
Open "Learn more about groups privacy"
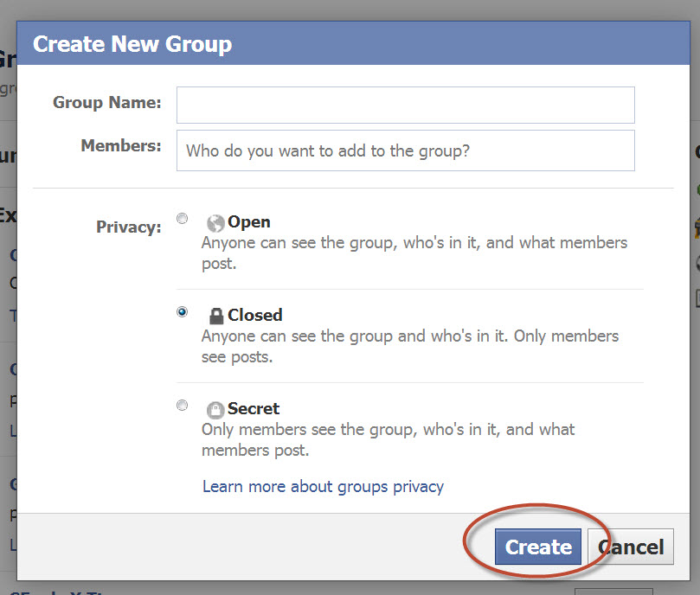point(323,486)
